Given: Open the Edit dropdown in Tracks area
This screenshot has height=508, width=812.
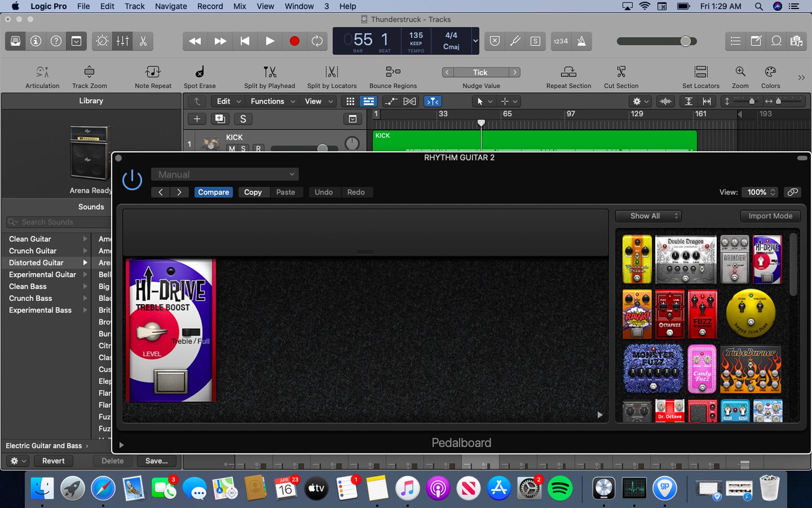Looking at the screenshot, I should 228,101.
